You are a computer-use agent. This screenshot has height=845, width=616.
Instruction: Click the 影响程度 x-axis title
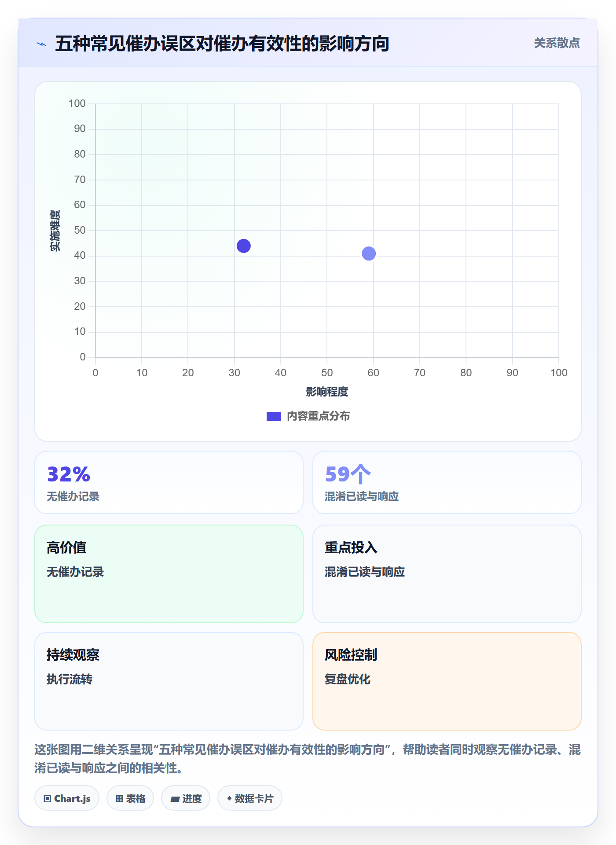tap(327, 392)
